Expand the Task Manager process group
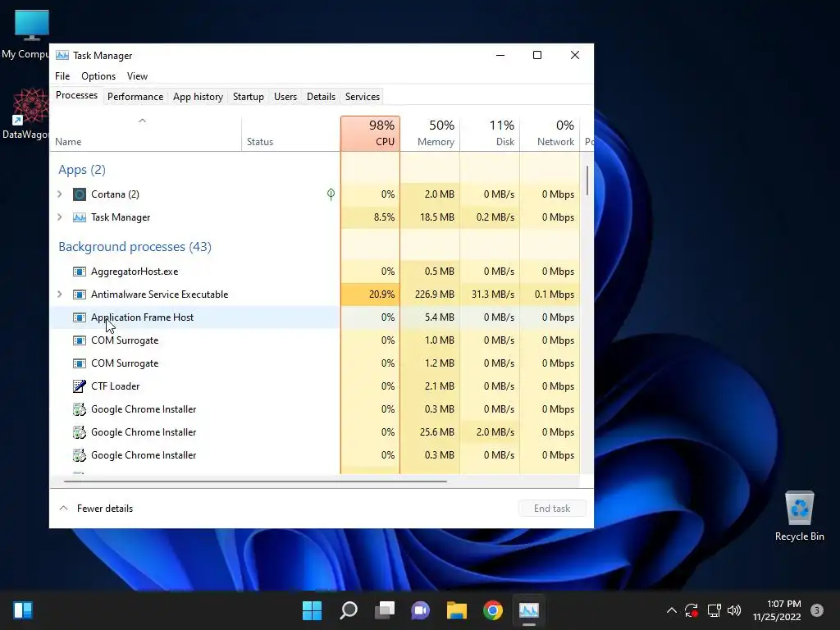The image size is (840, 630). (x=60, y=217)
